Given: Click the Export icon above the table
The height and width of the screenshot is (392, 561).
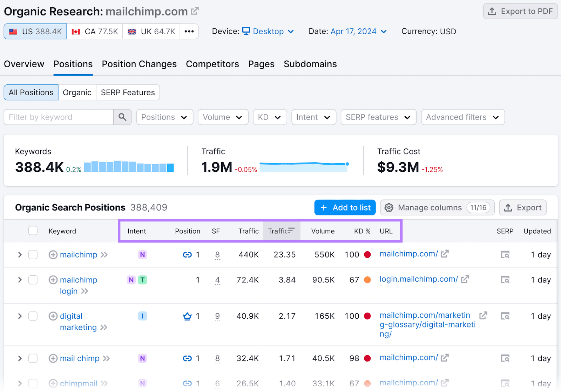Looking at the screenshot, I should (x=508, y=207).
